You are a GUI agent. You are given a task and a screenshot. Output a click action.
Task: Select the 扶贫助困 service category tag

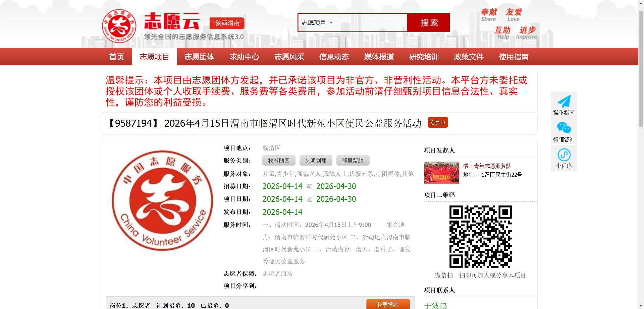pos(279,161)
